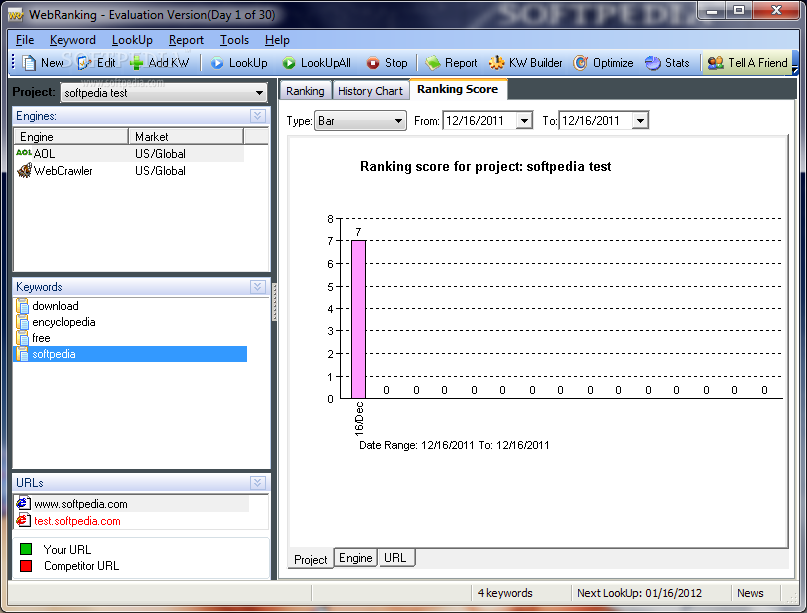The image size is (807, 613).
Task: Launch the KW Builder tool
Action: coord(525,63)
